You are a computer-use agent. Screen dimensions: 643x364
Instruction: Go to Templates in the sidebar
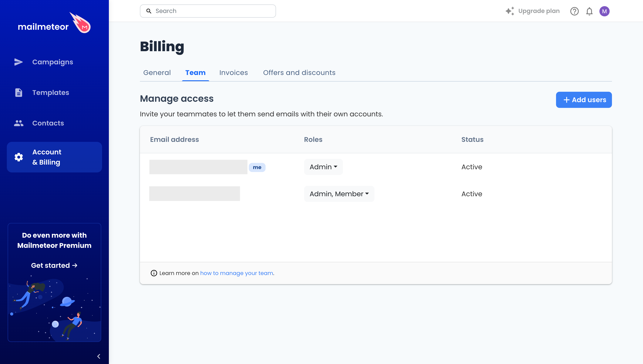pos(54,93)
